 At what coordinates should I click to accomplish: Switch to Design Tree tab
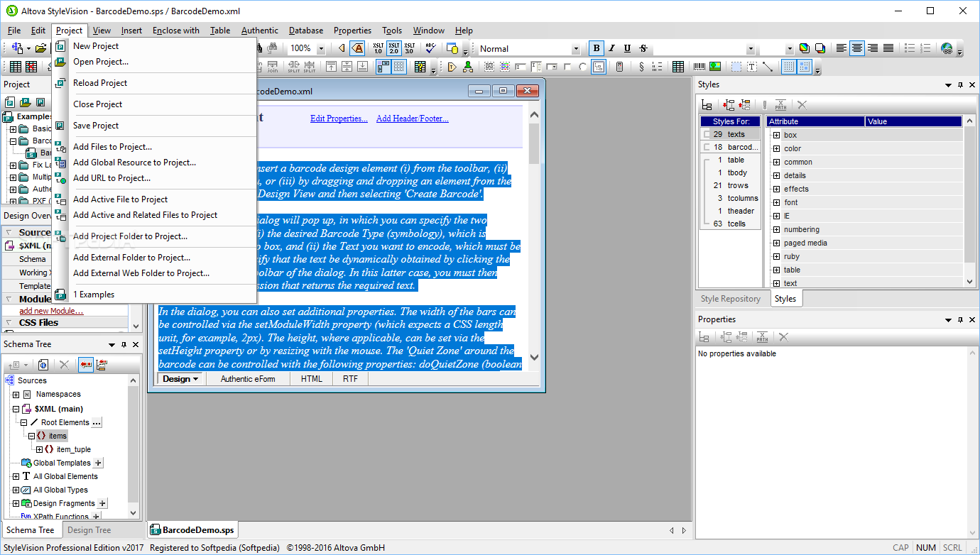point(89,530)
